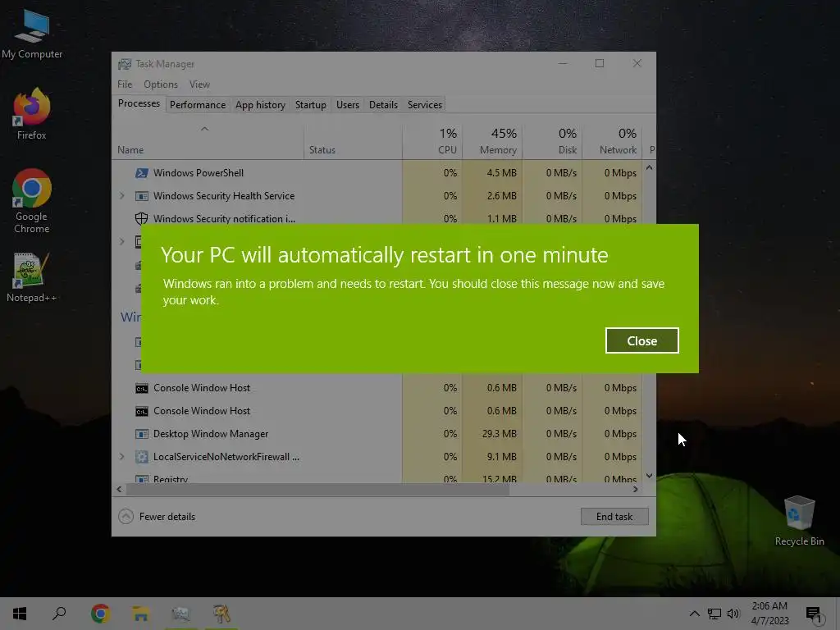Open the View menu in Task Manager

(x=199, y=84)
